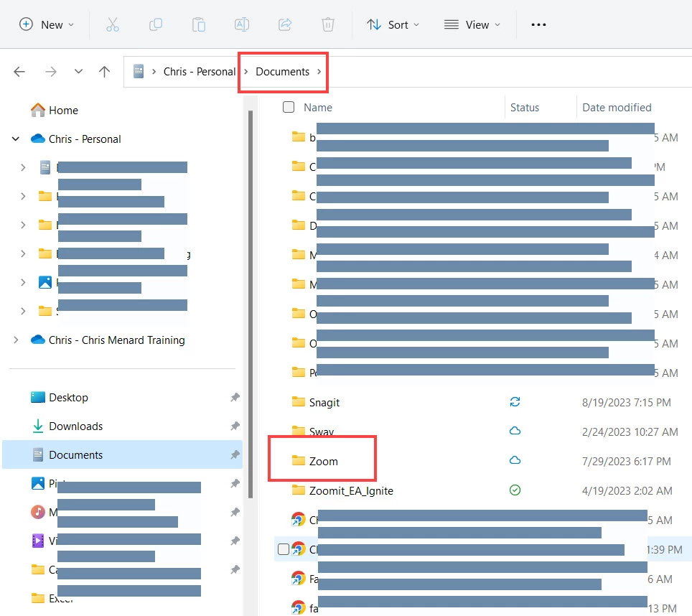Viewport: 692px width, 616px height.
Task: Click Chris - Personal in address bar
Action: [x=200, y=72]
